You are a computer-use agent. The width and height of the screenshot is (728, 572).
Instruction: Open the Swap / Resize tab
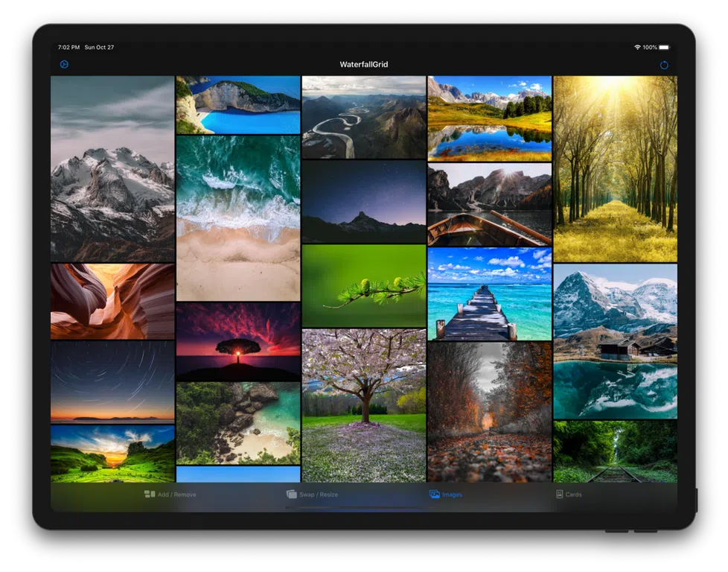[313, 495]
